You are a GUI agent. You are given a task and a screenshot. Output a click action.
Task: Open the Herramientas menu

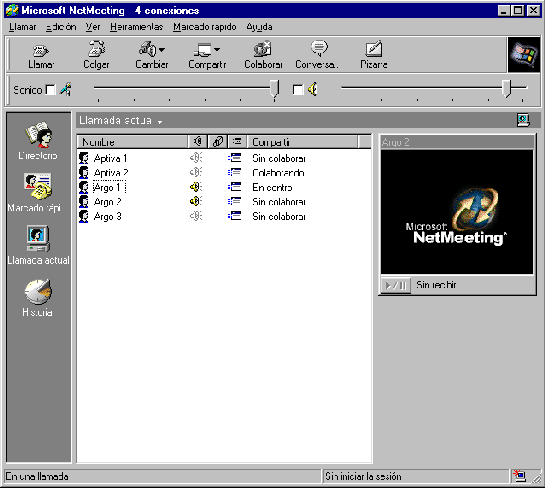pos(136,27)
